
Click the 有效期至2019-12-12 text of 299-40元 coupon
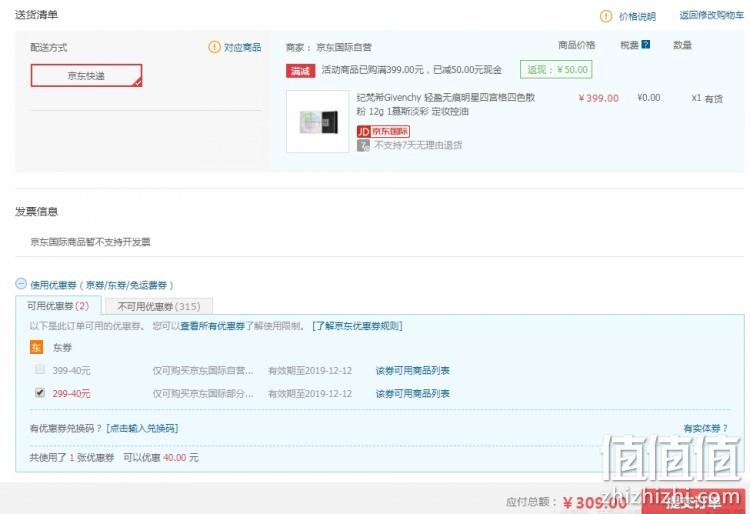[x=310, y=394]
